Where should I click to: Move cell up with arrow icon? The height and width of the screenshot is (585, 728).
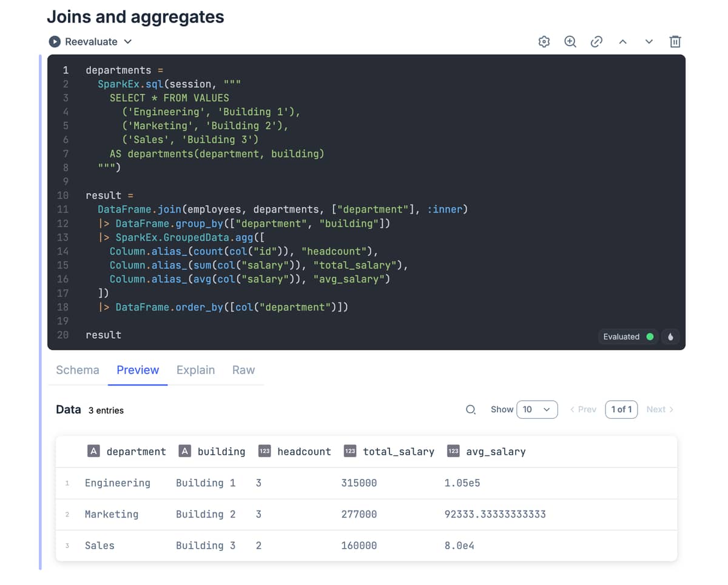(622, 42)
